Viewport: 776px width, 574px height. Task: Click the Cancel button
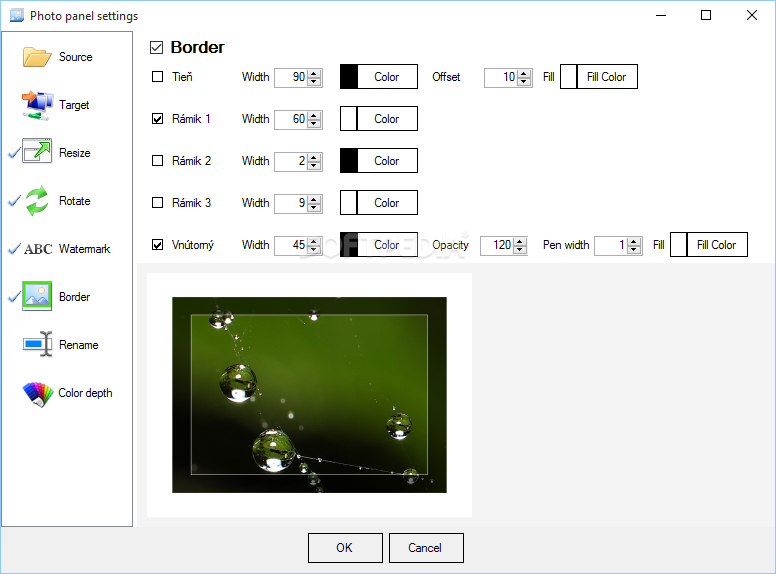pos(426,548)
